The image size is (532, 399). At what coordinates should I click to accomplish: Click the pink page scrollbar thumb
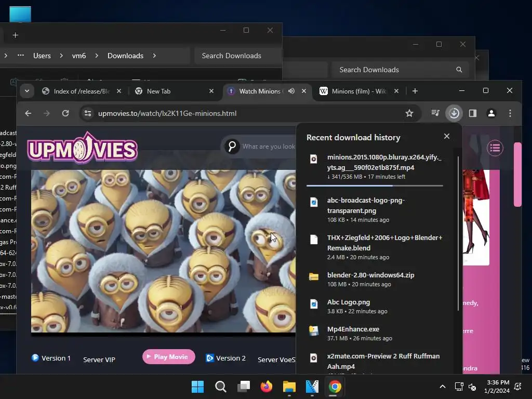[x=517, y=175]
